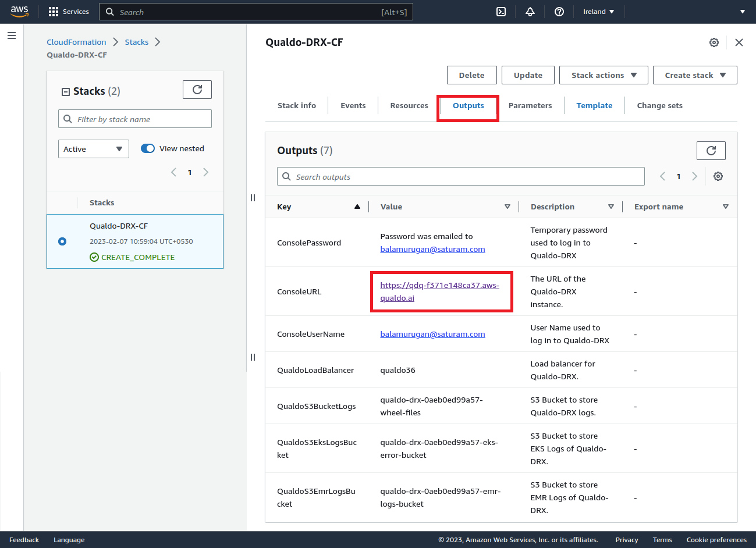
Task: Sort outputs by Key column arrow
Action: pos(357,207)
